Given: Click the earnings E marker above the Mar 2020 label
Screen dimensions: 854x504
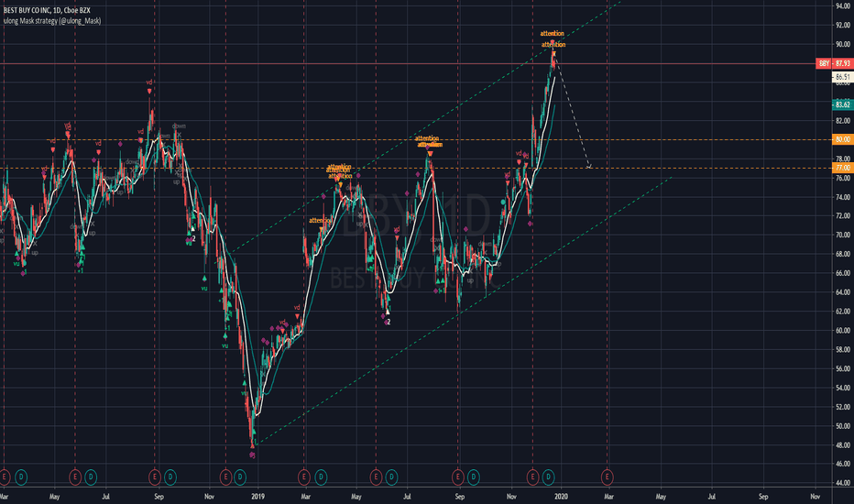Looking at the screenshot, I should [607, 477].
